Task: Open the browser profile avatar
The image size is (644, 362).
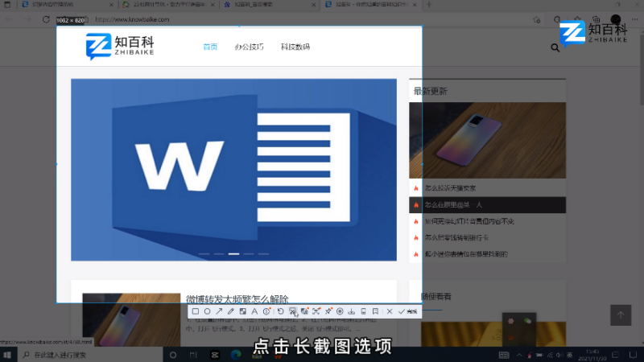Action: pyautogui.click(x=616, y=19)
